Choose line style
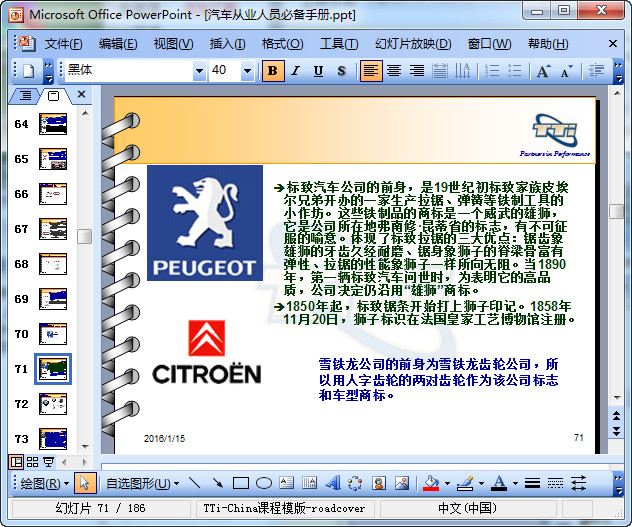Viewport: 632px width, 527px height. [532, 483]
